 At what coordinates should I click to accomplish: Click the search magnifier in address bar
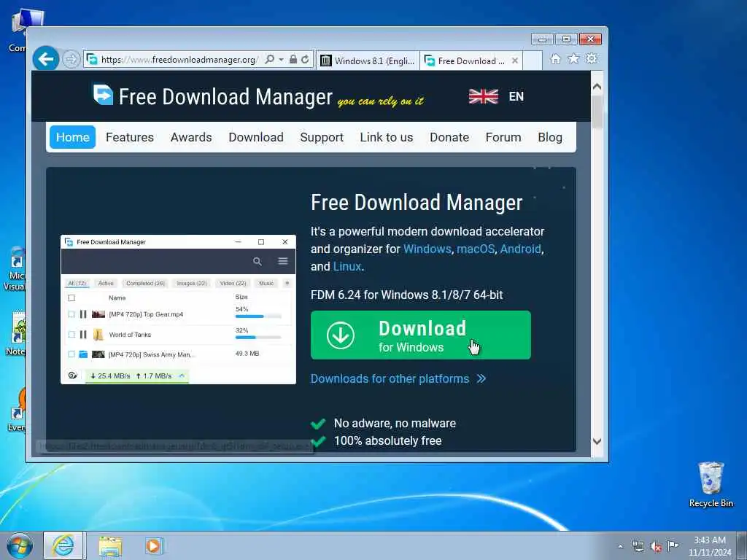click(270, 60)
